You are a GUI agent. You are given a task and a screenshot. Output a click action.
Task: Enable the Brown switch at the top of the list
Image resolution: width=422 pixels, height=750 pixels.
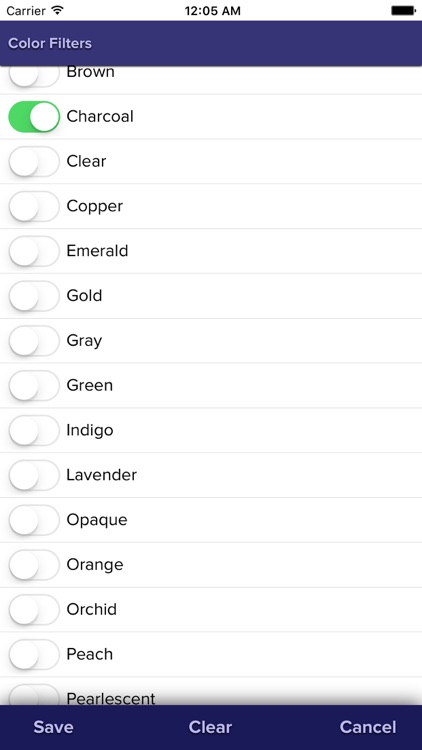[x=34, y=77]
